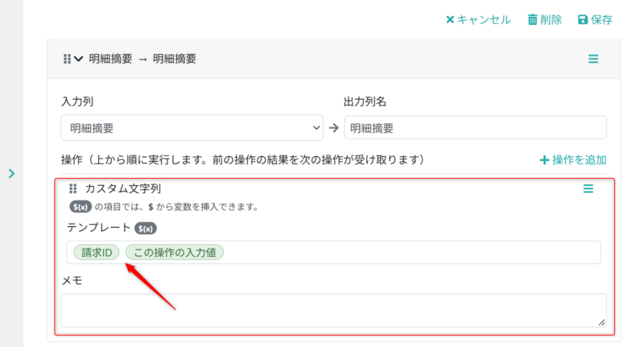Save with the 保存 button
This screenshot has height=347, width=644.
point(595,19)
